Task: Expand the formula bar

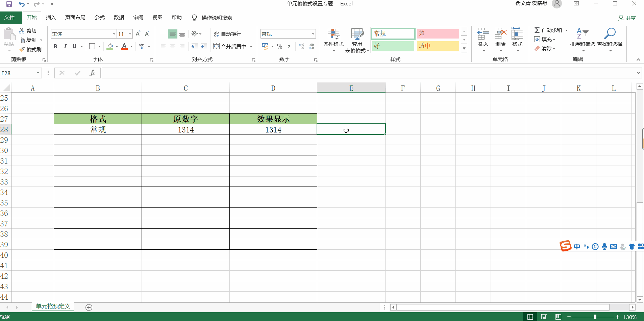Action: point(638,73)
